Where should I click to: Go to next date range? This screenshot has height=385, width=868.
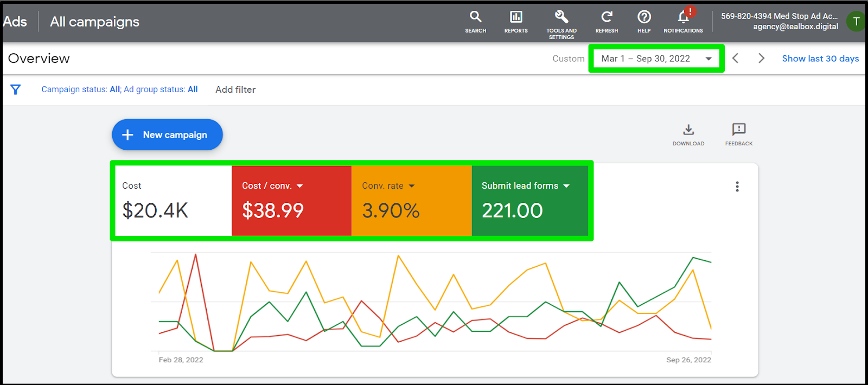(761, 58)
